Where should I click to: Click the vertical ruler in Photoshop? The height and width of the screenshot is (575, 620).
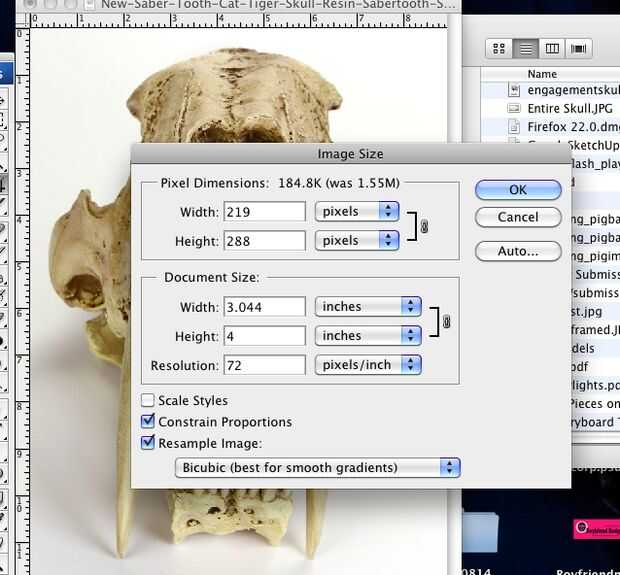pos(23,301)
